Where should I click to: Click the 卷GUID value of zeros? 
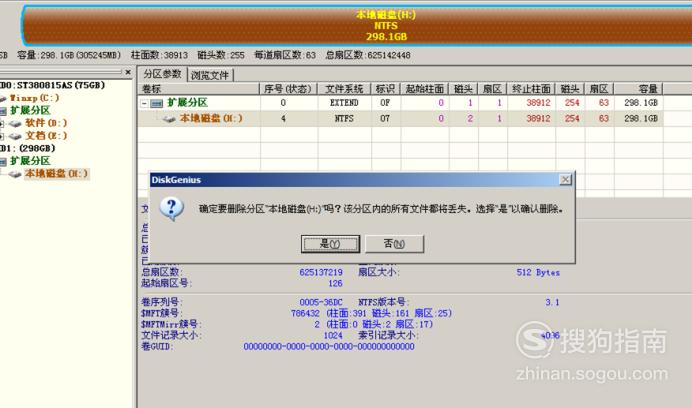tap(329, 347)
